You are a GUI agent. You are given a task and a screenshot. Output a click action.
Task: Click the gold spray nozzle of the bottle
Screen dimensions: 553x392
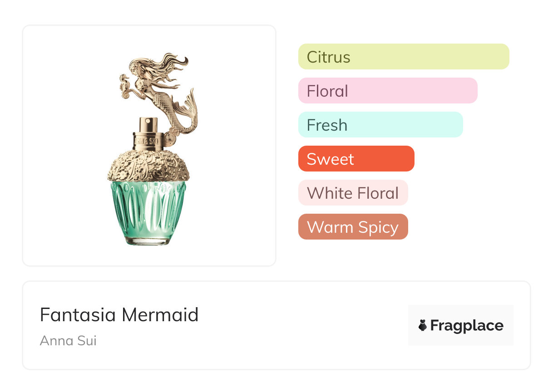tap(148, 124)
